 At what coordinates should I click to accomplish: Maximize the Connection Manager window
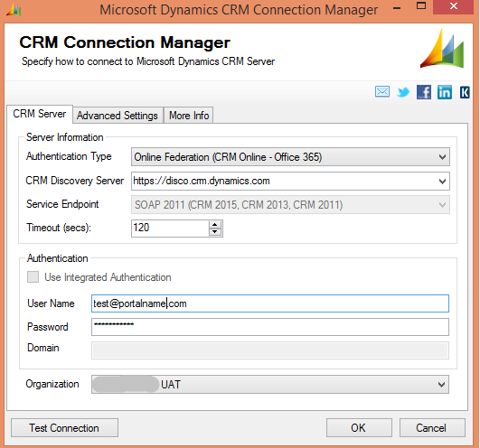(x=421, y=6)
